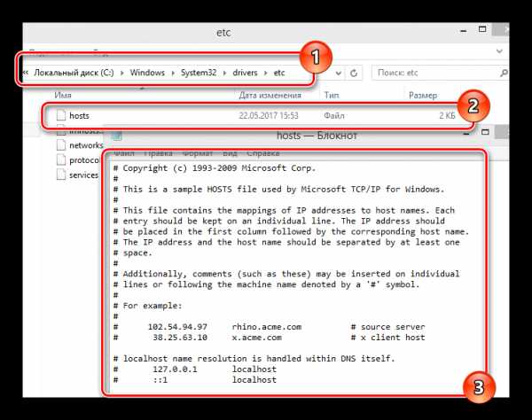Click the 'drivers' breadcrumb segment
The width and height of the screenshot is (532, 420).
[245, 73]
